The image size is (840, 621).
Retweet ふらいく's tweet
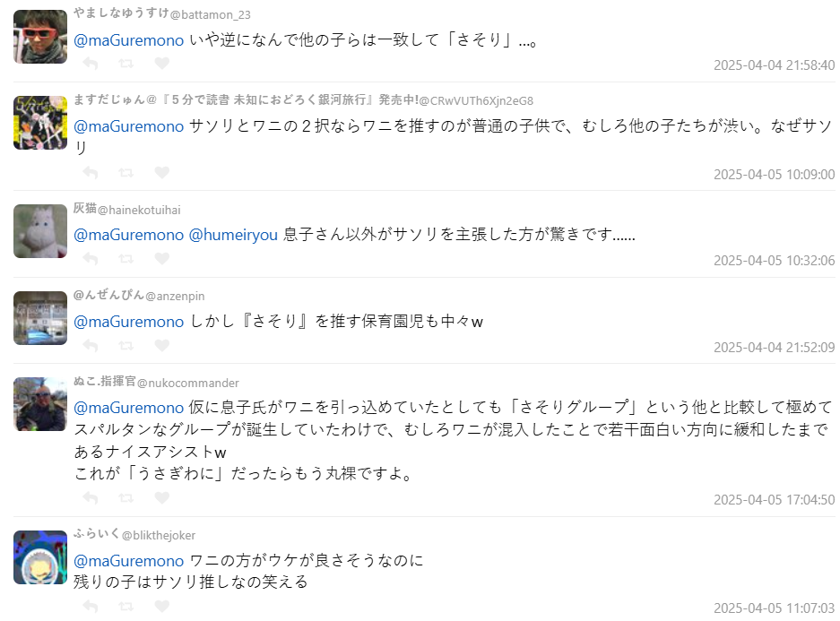126,606
